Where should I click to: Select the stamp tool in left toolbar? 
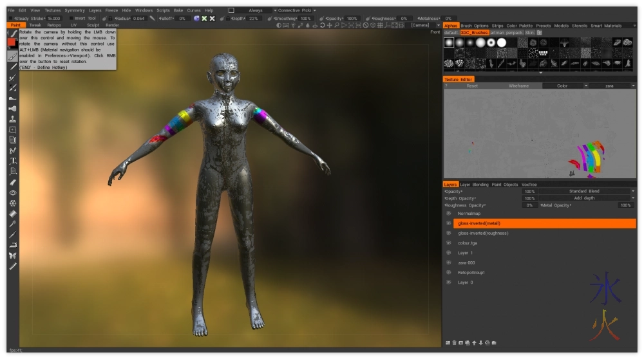[x=12, y=119]
